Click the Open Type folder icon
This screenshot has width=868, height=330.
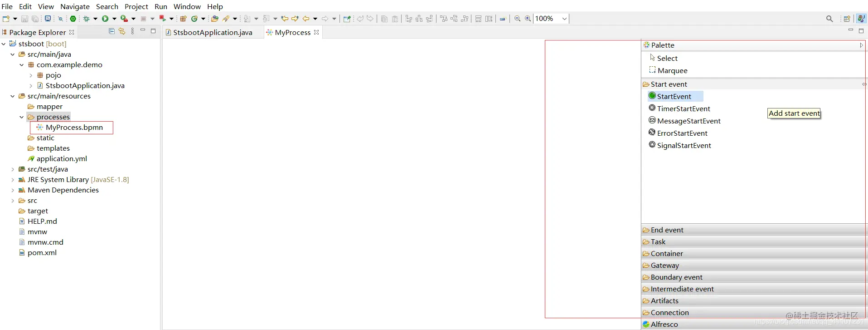click(x=214, y=19)
